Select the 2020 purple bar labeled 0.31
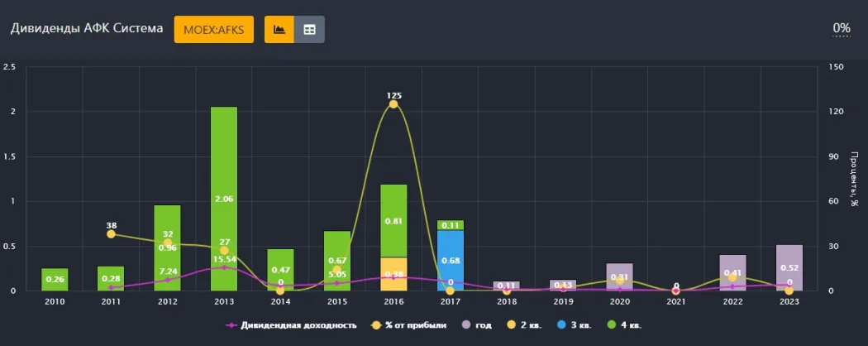The width and height of the screenshot is (868, 346). tap(620, 277)
